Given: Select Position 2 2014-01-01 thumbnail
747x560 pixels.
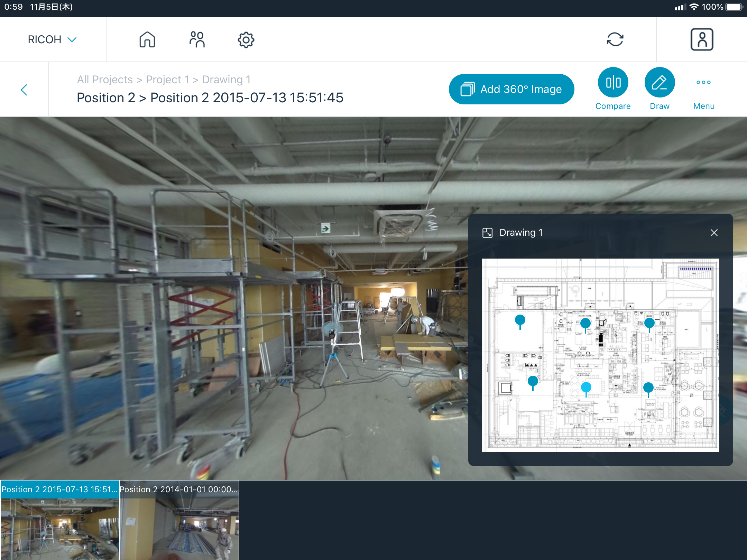Looking at the screenshot, I should (179, 520).
